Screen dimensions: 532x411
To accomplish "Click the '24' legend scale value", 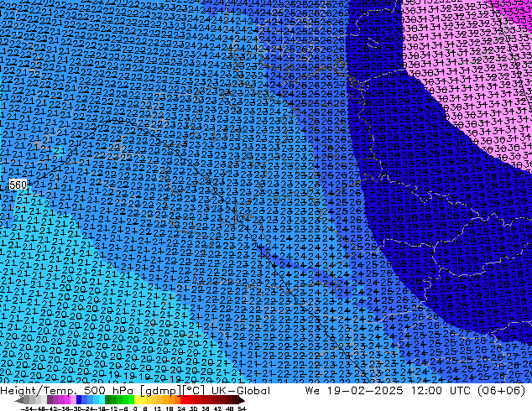I will pyautogui.click(x=182, y=409).
